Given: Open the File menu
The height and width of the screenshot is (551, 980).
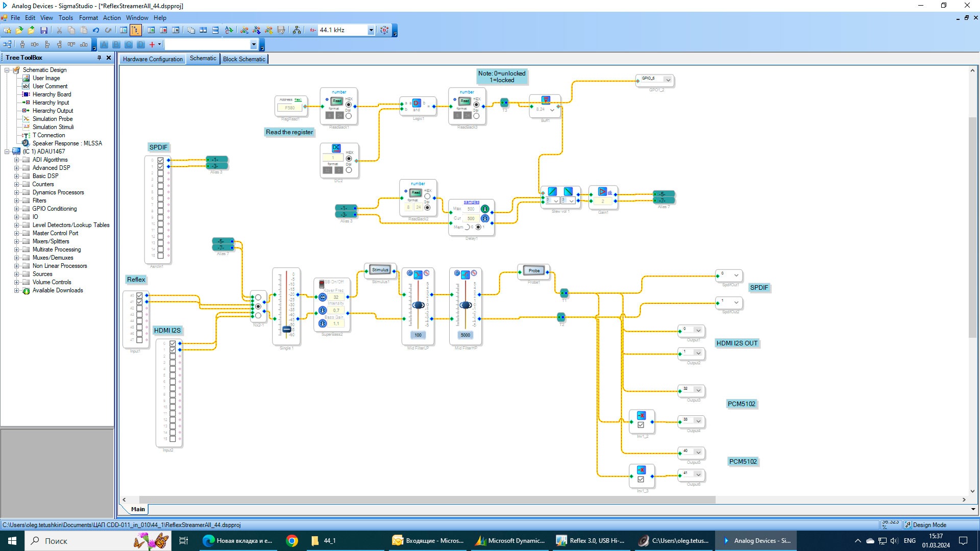Looking at the screenshot, I should [15, 17].
